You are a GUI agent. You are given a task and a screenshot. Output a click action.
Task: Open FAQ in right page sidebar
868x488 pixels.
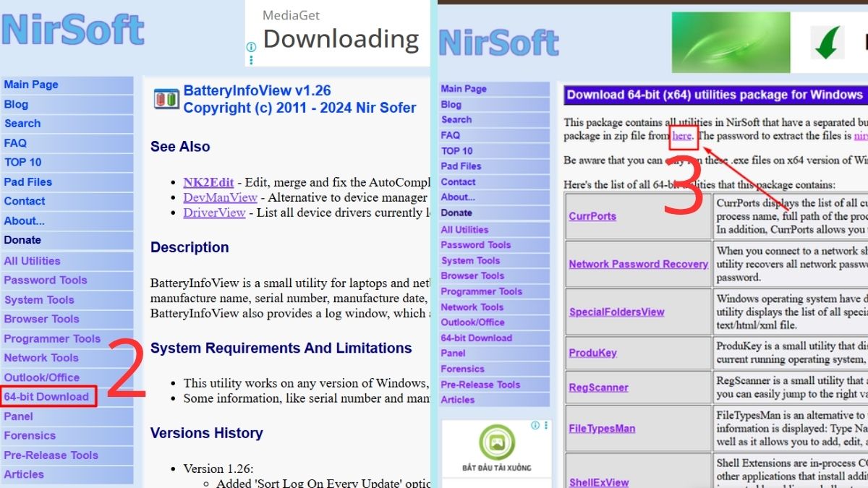click(451, 135)
